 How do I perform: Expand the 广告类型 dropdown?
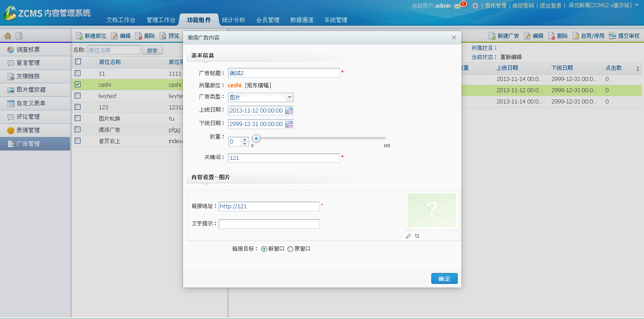click(289, 97)
